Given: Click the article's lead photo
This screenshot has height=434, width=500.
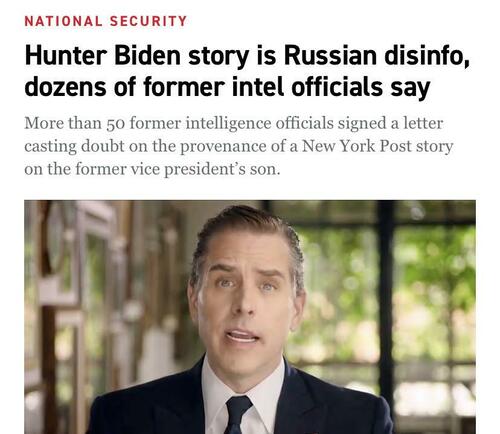Looking at the screenshot, I should point(250,317).
